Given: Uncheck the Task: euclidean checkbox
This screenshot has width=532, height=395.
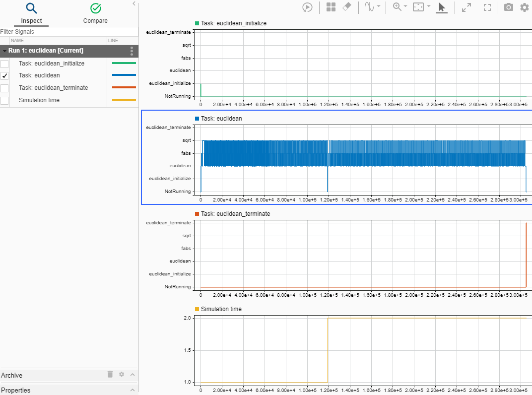Looking at the screenshot, I should tap(5, 76).
